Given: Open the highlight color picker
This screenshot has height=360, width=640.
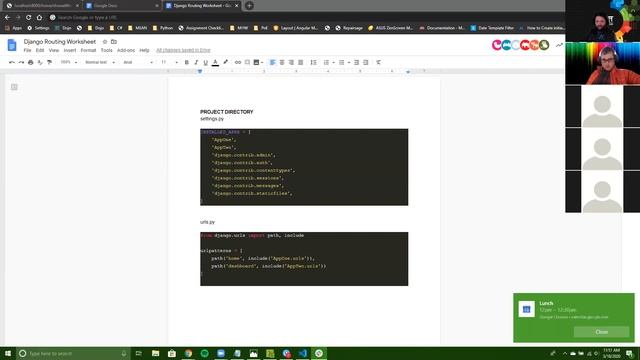Looking at the screenshot, I should pyautogui.click(x=225, y=62).
